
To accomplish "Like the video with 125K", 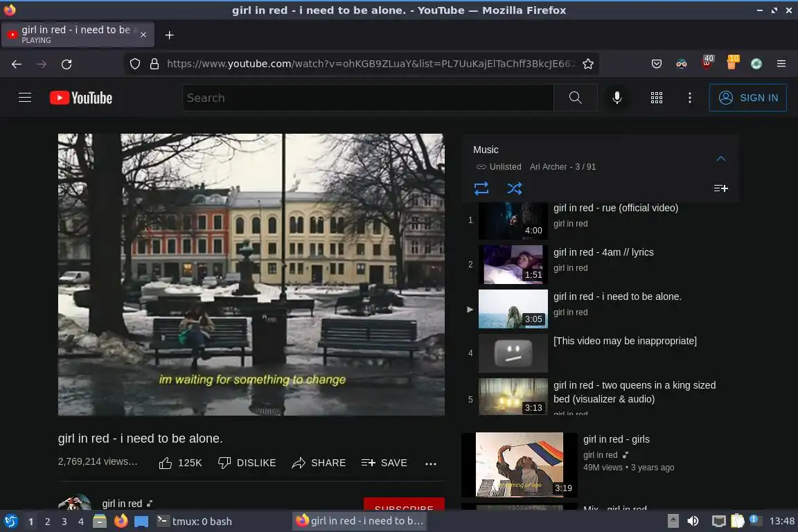I will click(180, 463).
